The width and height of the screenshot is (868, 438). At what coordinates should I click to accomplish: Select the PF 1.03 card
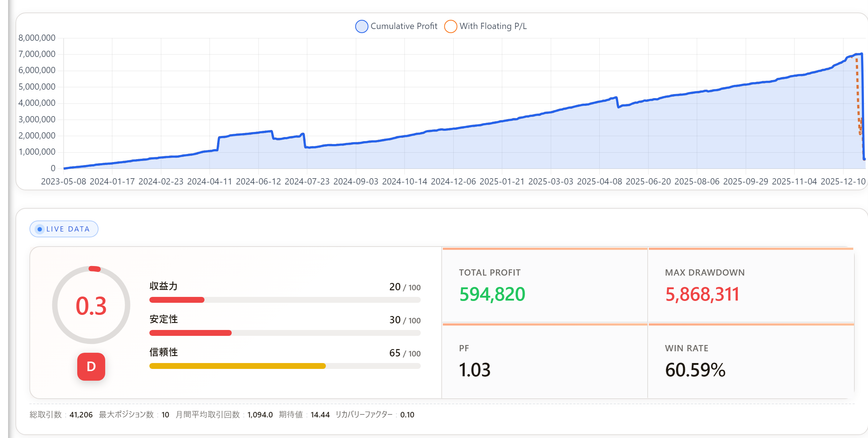(x=545, y=361)
